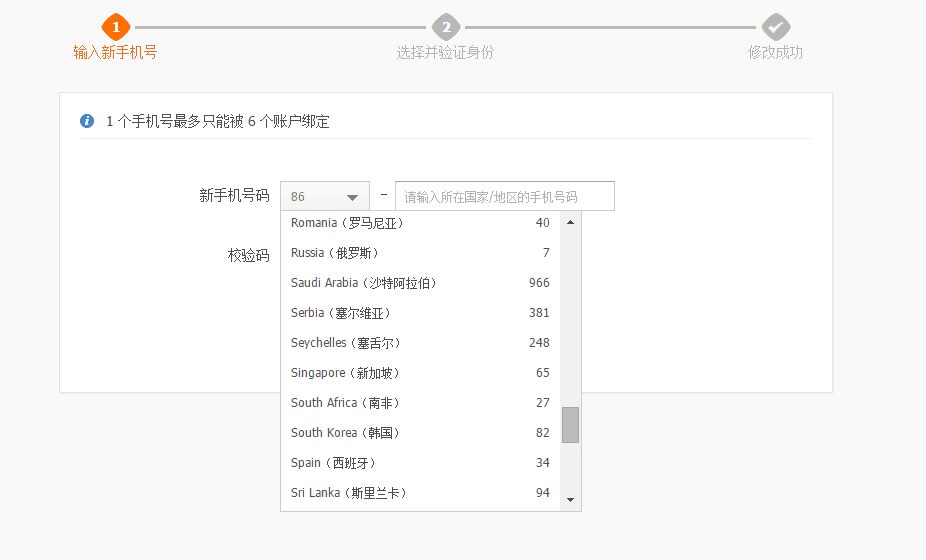Viewport: 926px width, 560px height.
Task: Pick Serbia (塞尔维亚) code 381
Action: 420,313
